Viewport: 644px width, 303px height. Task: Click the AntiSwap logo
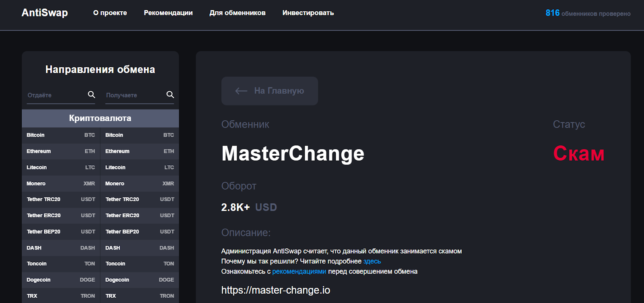[x=45, y=13]
